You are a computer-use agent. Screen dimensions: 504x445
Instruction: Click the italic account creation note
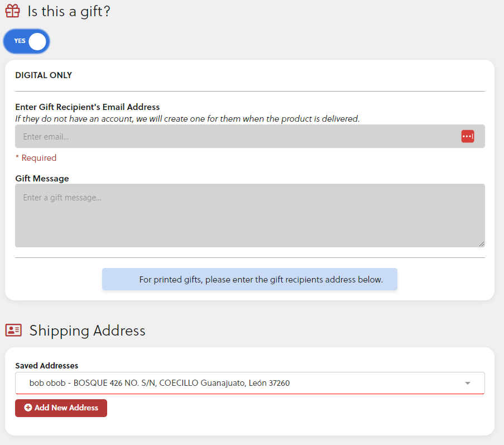coord(188,118)
